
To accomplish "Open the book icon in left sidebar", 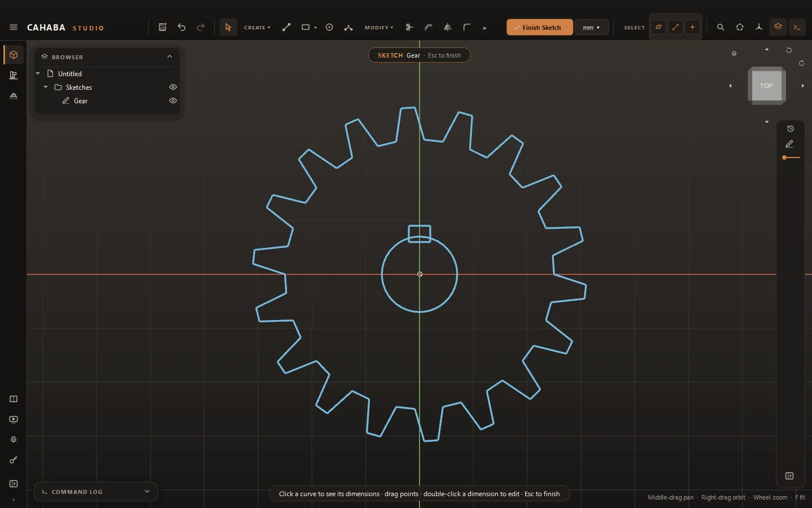I will [14, 399].
